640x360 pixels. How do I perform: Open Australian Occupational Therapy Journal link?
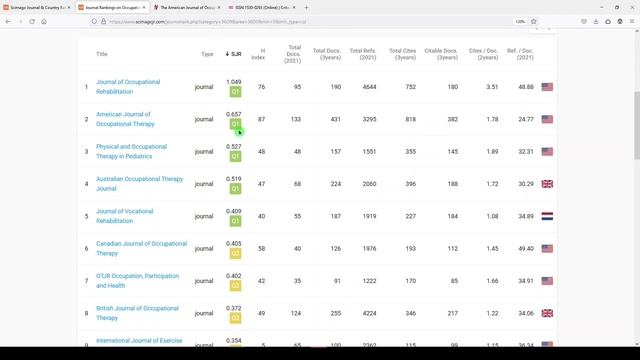[x=140, y=184]
